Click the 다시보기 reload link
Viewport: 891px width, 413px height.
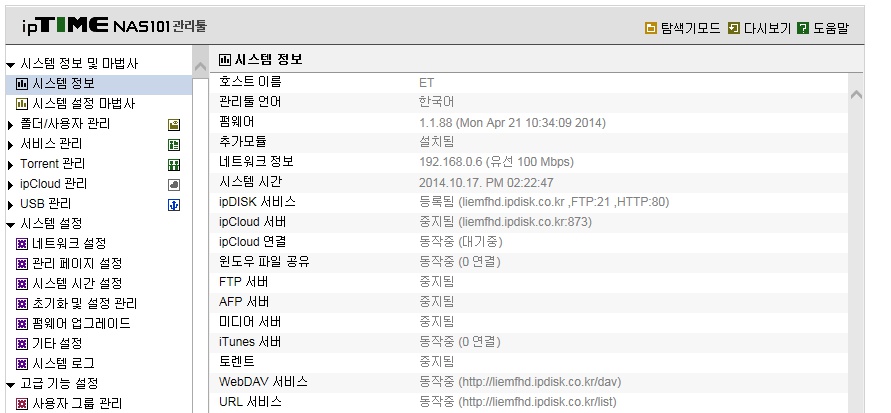(x=767, y=28)
